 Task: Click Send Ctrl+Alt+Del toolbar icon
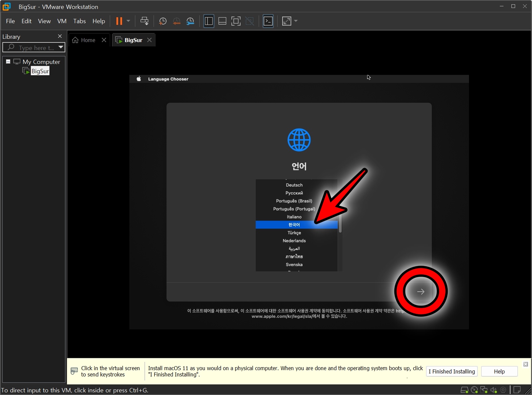point(144,21)
